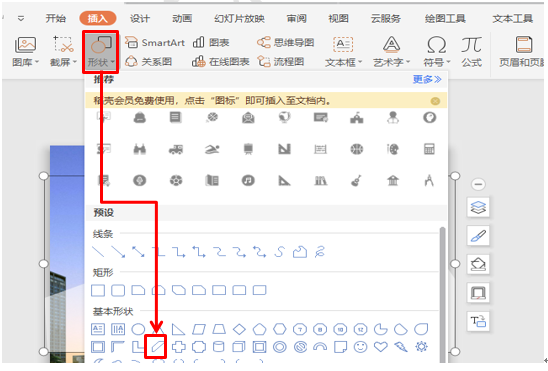Image resolution: width=548 pixels, height=371 pixels.
Task: Click the 关系图 button
Action: [x=149, y=62]
